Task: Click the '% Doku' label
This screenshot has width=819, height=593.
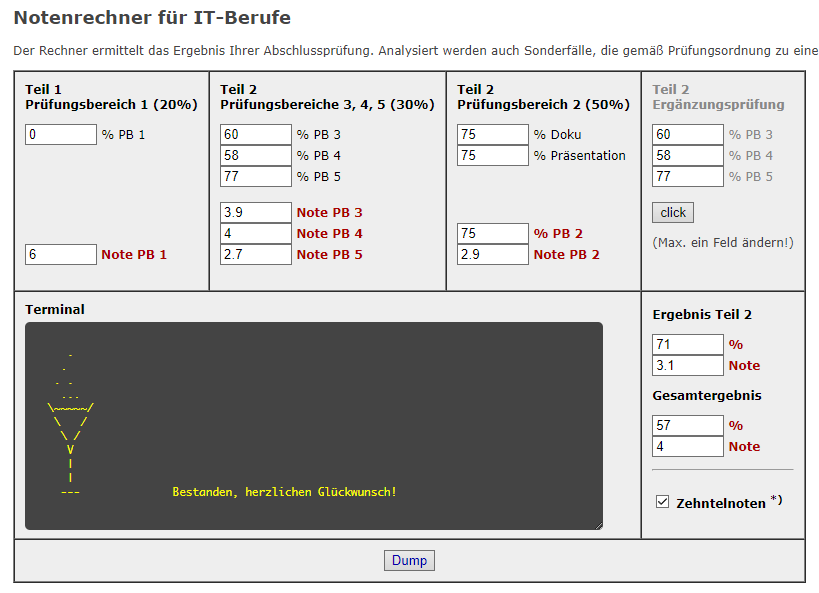Action: pyautogui.click(x=557, y=134)
